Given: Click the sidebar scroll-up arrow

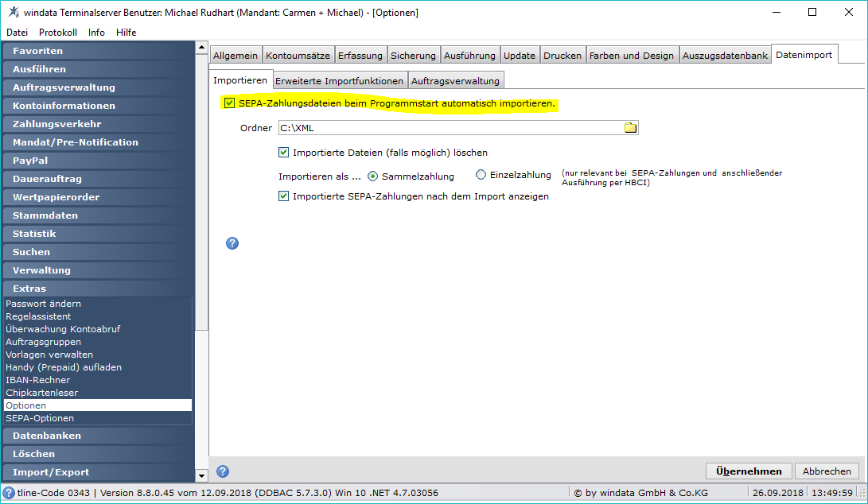Looking at the screenshot, I should pos(201,48).
